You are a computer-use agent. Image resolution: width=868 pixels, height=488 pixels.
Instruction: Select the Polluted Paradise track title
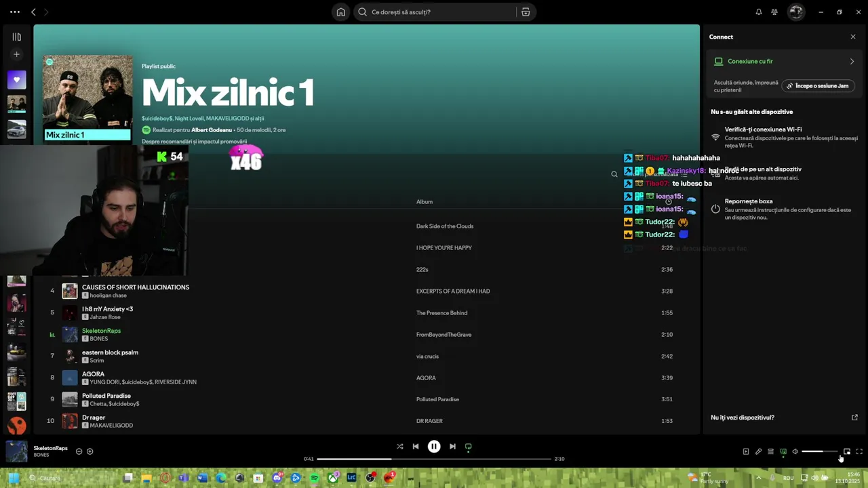click(x=106, y=396)
